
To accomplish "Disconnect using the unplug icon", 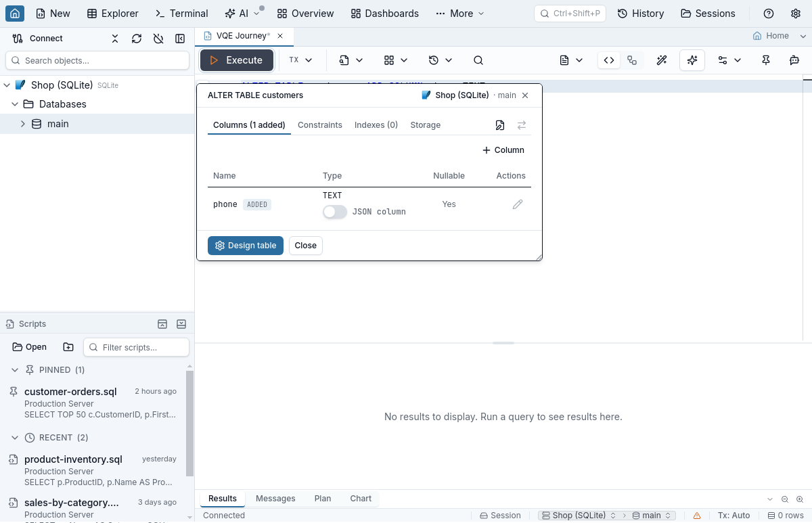I will [x=158, y=39].
